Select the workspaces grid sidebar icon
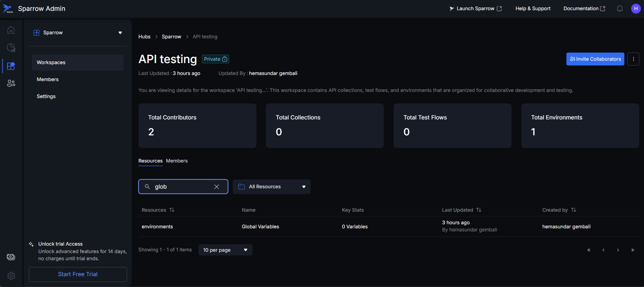The height and width of the screenshot is (287, 644). (11, 66)
